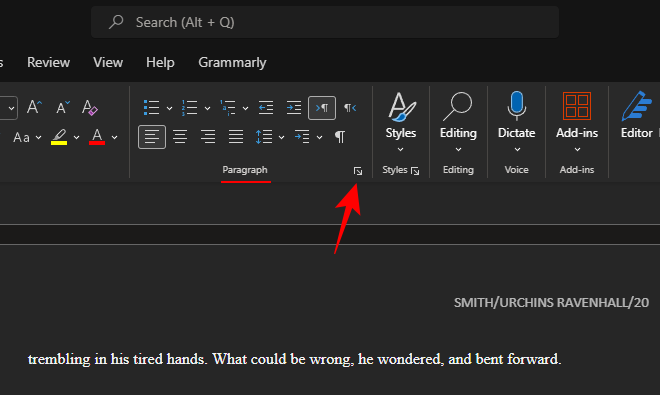Open bullet library dropdown arrow
Screen dimensions: 660x395
click(x=169, y=108)
